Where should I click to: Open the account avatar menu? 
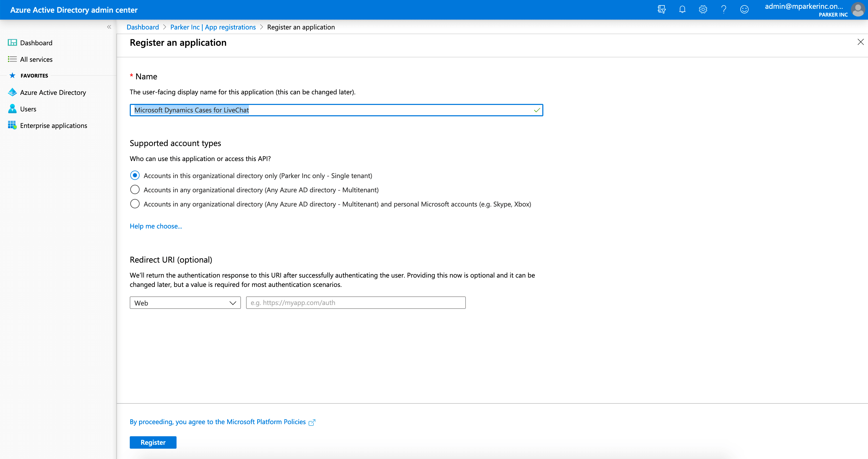click(858, 10)
